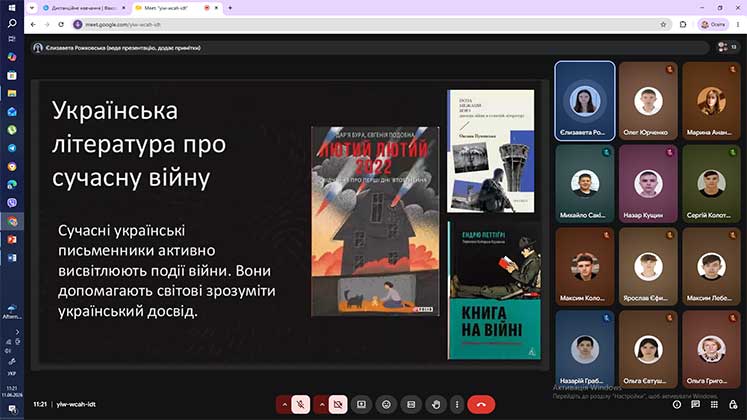Open Mail app from taskbar
The image size is (747, 420).
point(12,111)
